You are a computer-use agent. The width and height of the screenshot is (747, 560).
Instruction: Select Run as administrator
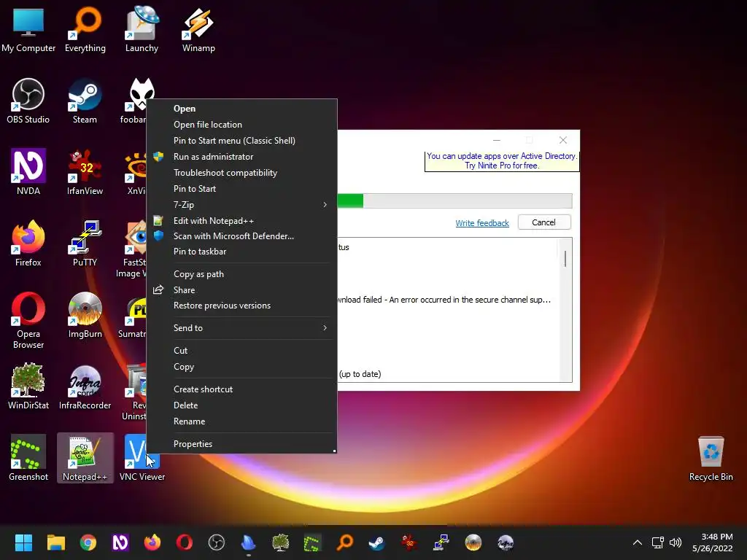tap(242, 157)
